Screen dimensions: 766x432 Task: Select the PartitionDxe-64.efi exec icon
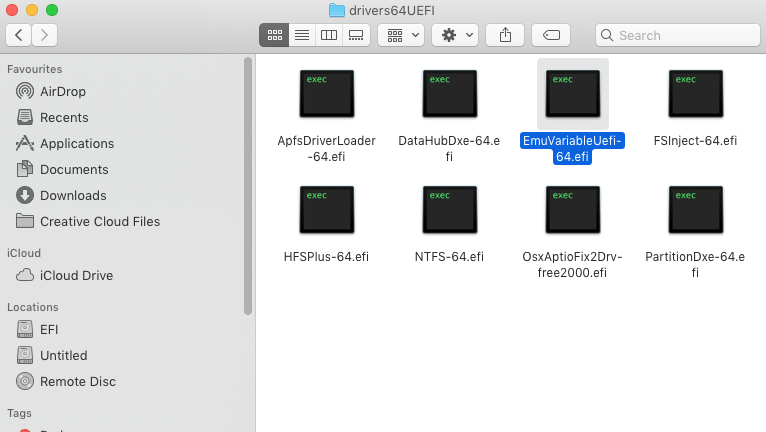696,210
